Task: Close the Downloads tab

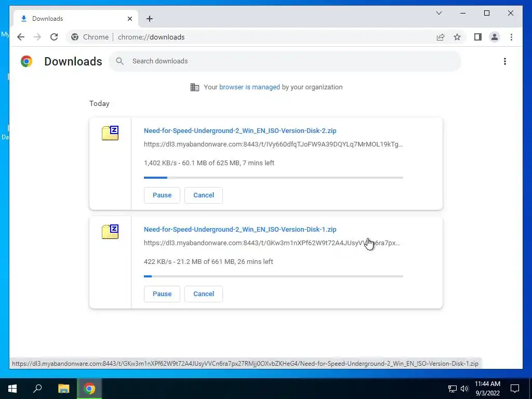Action: coord(129,19)
